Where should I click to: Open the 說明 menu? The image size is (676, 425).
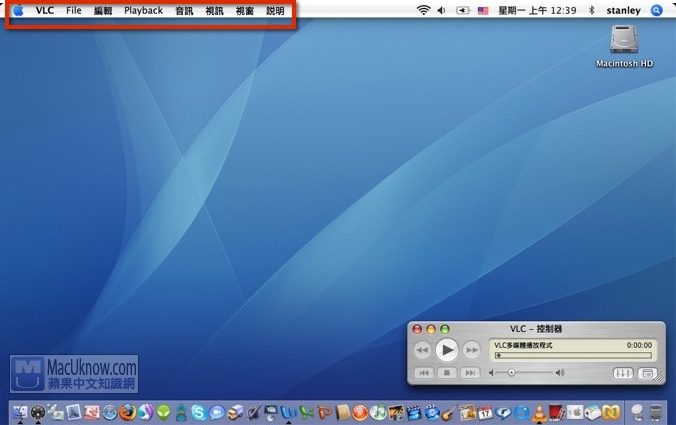[x=275, y=10]
